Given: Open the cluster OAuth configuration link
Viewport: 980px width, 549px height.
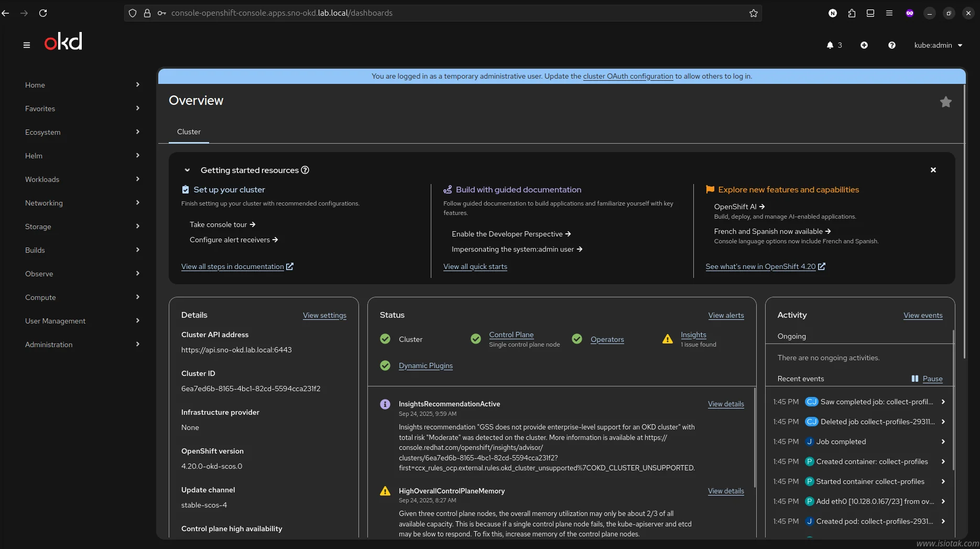Looking at the screenshot, I should coord(628,76).
